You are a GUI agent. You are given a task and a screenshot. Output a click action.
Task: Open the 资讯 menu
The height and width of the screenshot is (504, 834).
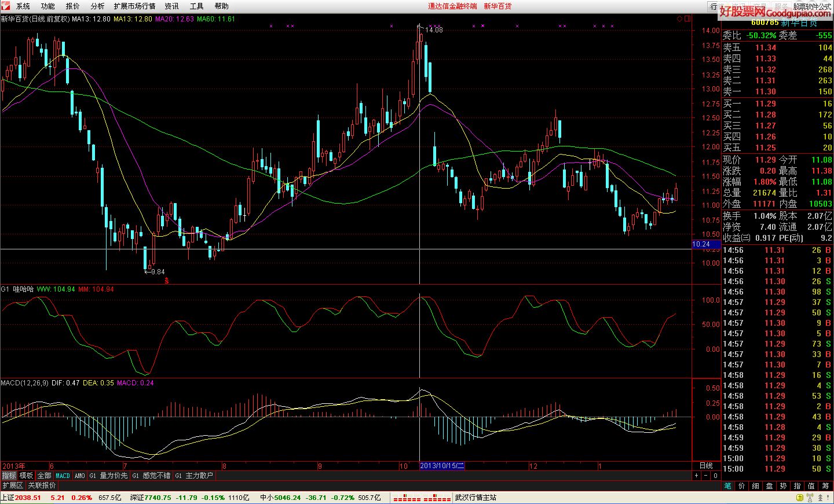click(172, 6)
